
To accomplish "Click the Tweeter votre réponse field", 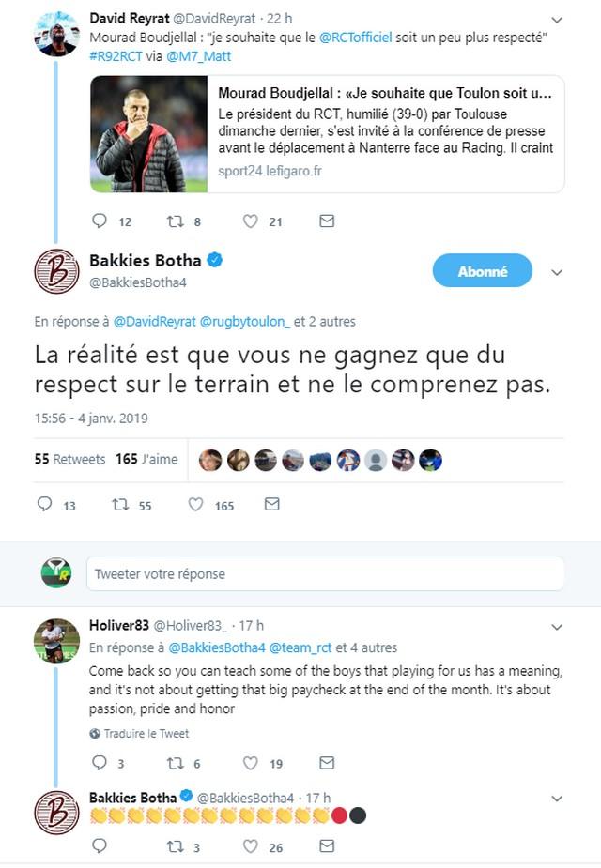I will 326,573.
